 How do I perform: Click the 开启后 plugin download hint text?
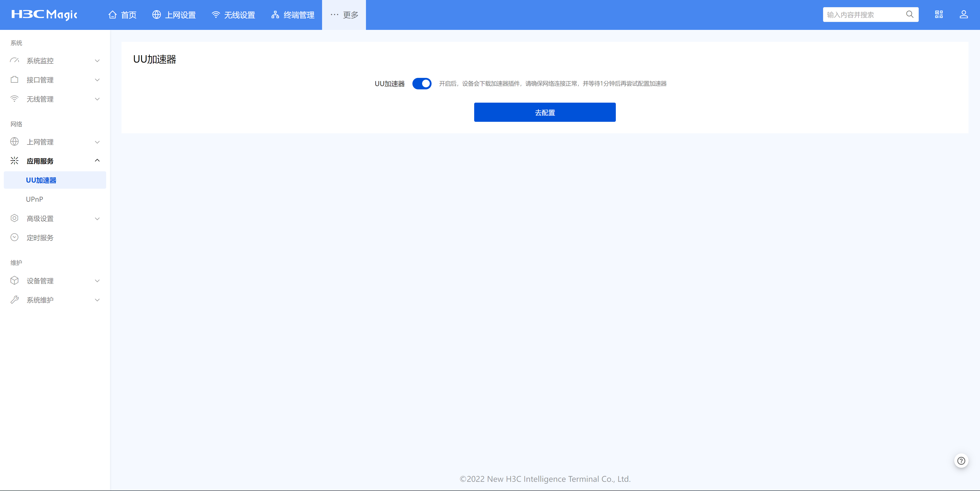553,83
